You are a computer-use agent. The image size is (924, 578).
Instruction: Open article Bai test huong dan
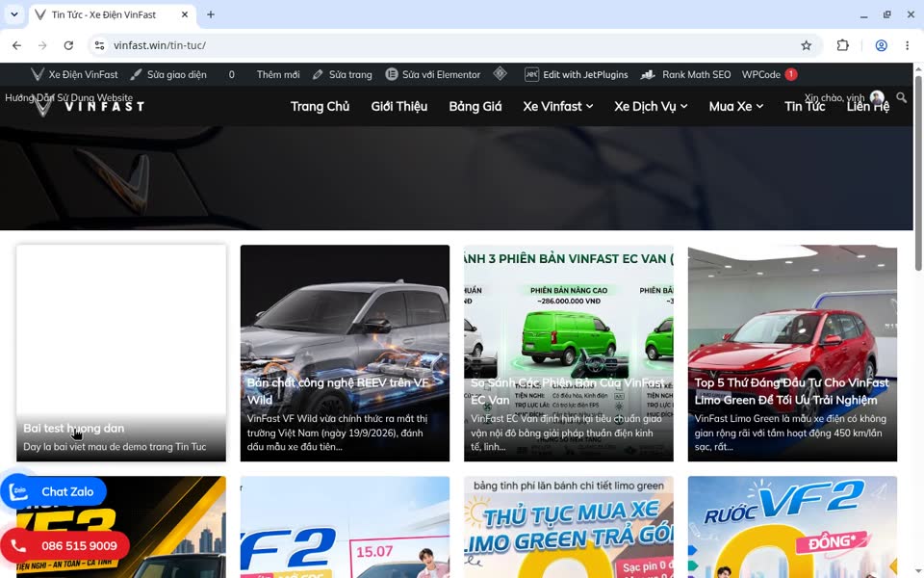[74, 428]
